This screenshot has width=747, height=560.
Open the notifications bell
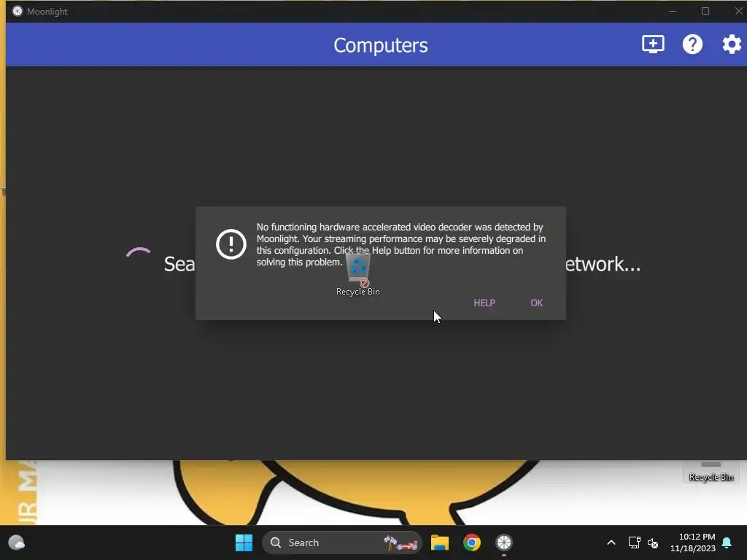727,542
